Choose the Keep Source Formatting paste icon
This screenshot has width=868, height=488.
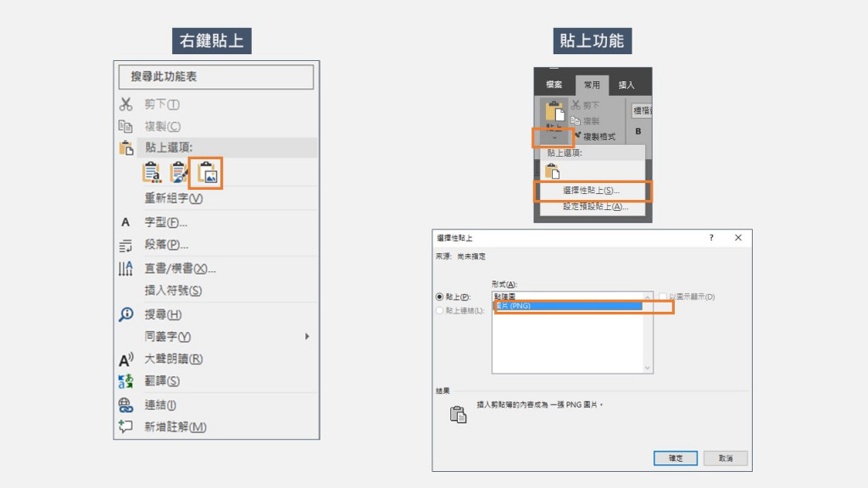tap(152, 173)
